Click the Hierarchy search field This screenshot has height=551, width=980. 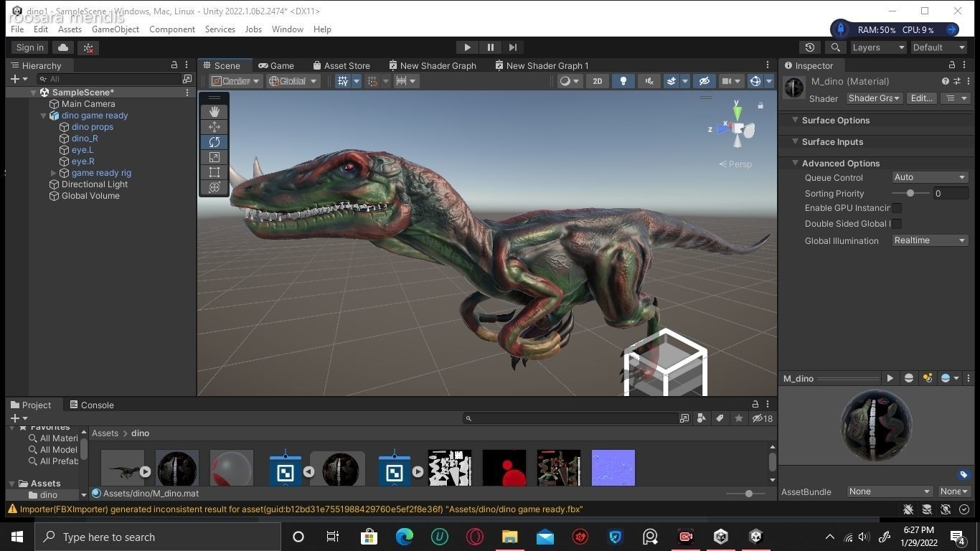click(110, 79)
